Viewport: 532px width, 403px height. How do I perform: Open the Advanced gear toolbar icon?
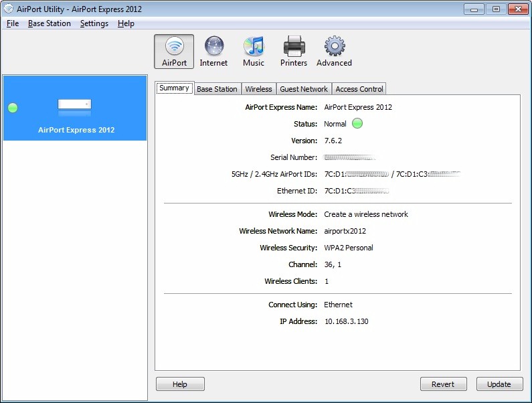tap(334, 52)
